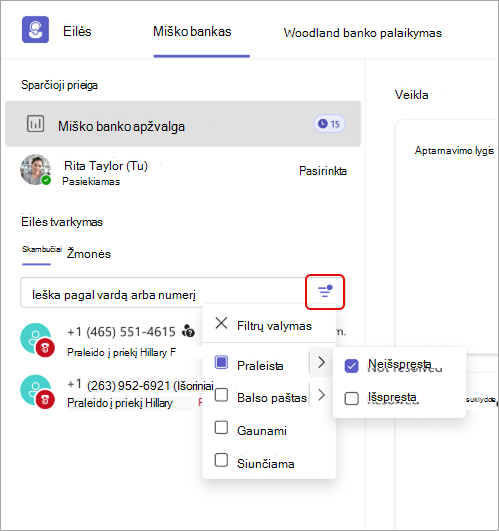This screenshot has width=499, height=531.
Task: Open call row +1 (263) 952-6921
Action: 112,392
